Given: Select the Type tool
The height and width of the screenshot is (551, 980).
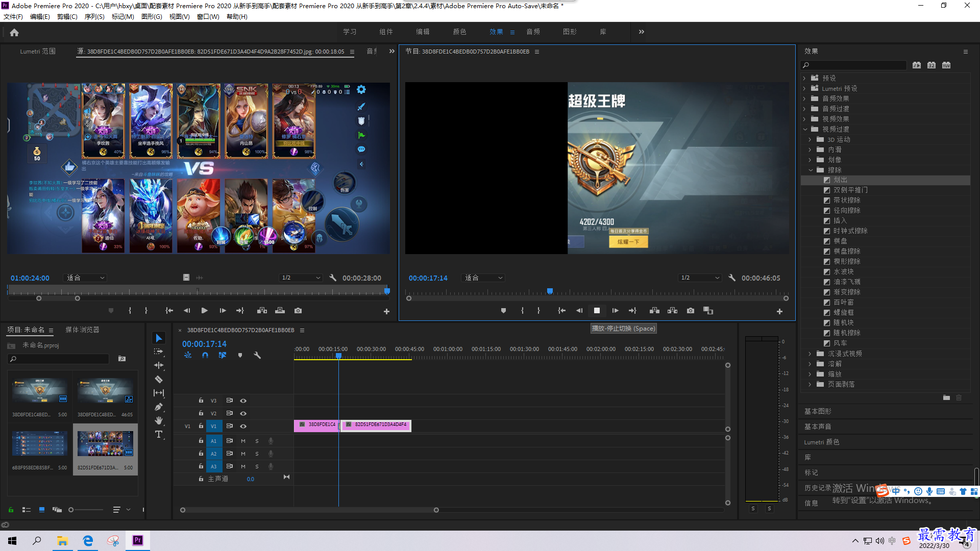Looking at the screenshot, I should click(x=159, y=434).
